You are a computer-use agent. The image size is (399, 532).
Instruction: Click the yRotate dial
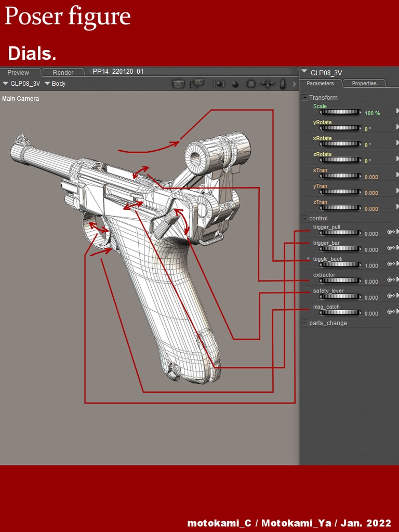point(340,128)
